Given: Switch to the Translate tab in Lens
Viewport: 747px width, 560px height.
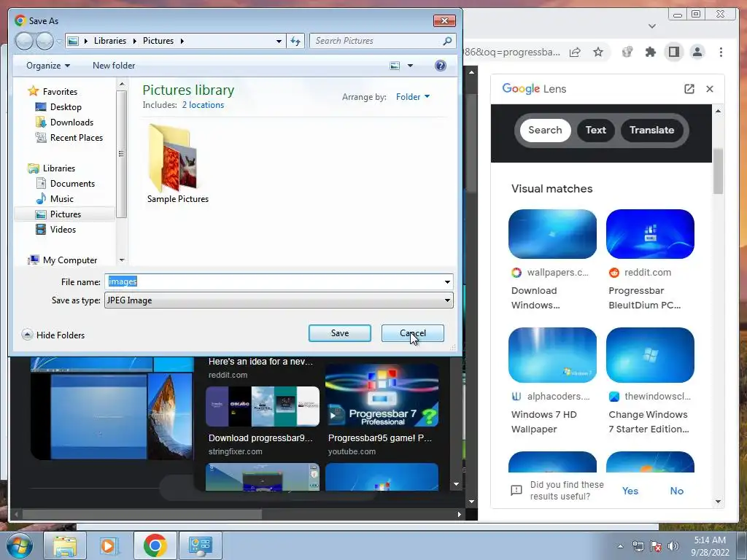Looking at the screenshot, I should click(651, 131).
